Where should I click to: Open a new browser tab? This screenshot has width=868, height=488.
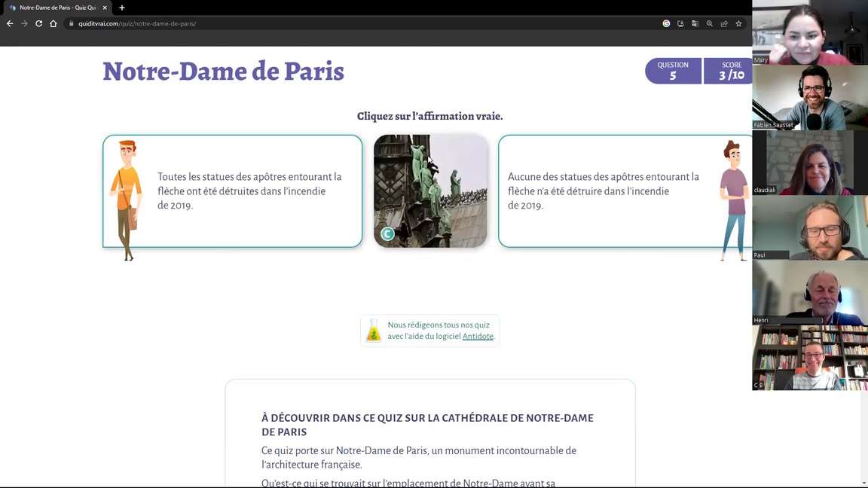(x=122, y=8)
